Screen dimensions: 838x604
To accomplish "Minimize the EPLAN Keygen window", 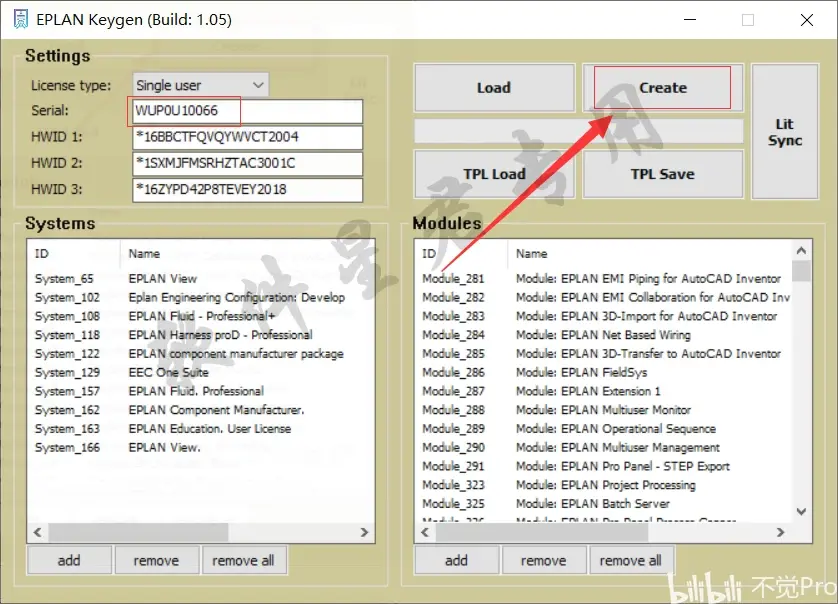I will [x=690, y=20].
